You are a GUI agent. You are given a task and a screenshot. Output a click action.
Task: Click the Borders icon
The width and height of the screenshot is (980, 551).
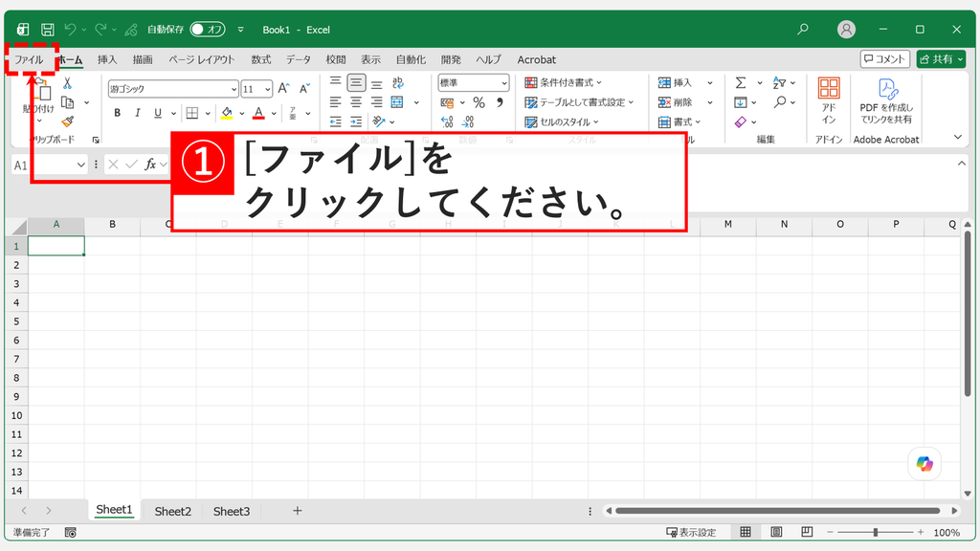tap(192, 113)
